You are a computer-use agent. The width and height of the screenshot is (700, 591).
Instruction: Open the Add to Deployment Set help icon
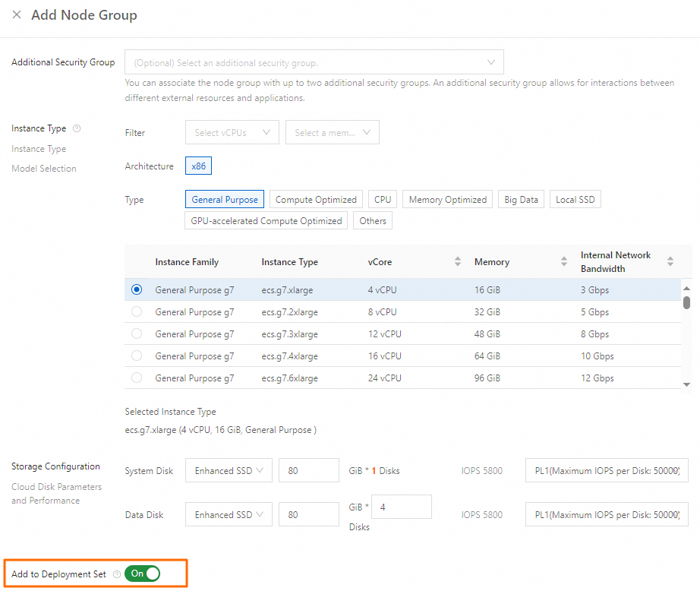pyautogui.click(x=117, y=574)
